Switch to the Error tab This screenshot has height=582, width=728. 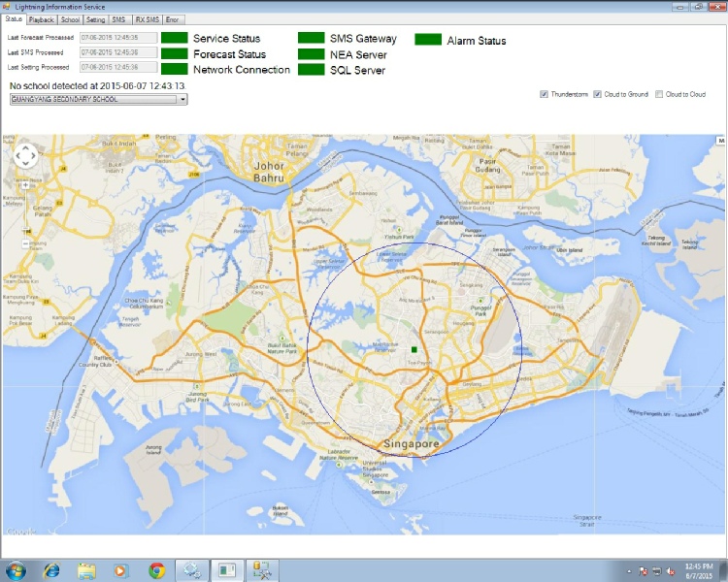click(x=172, y=19)
